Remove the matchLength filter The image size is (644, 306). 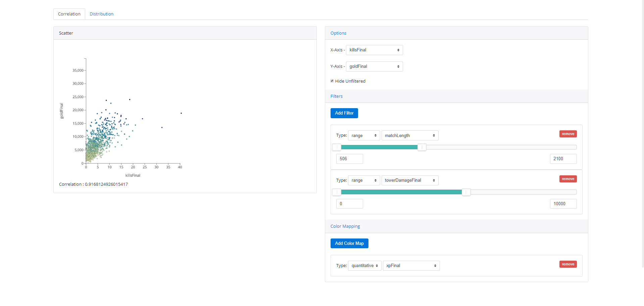[568, 134]
